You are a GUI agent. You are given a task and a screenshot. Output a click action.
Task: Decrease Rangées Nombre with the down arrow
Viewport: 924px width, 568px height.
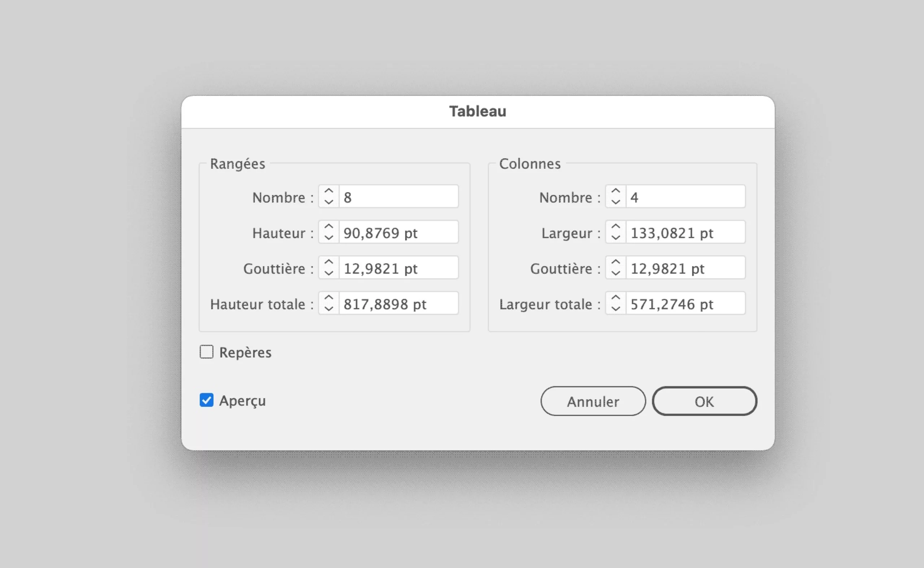pyautogui.click(x=329, y=202)
